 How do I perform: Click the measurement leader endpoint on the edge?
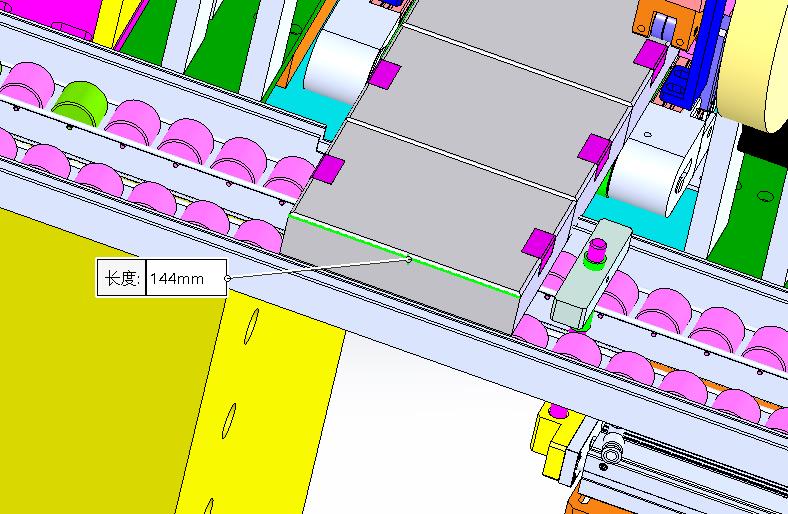(x=409, y=259)
